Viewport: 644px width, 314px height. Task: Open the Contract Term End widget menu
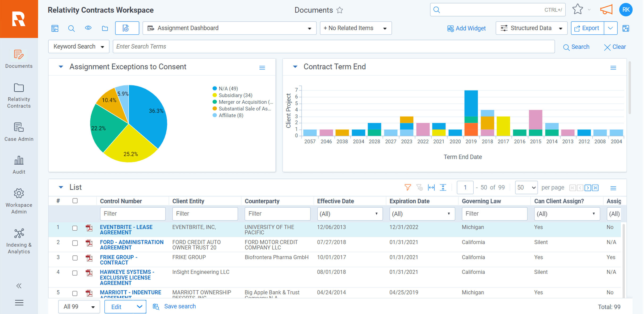pos(613,67)
